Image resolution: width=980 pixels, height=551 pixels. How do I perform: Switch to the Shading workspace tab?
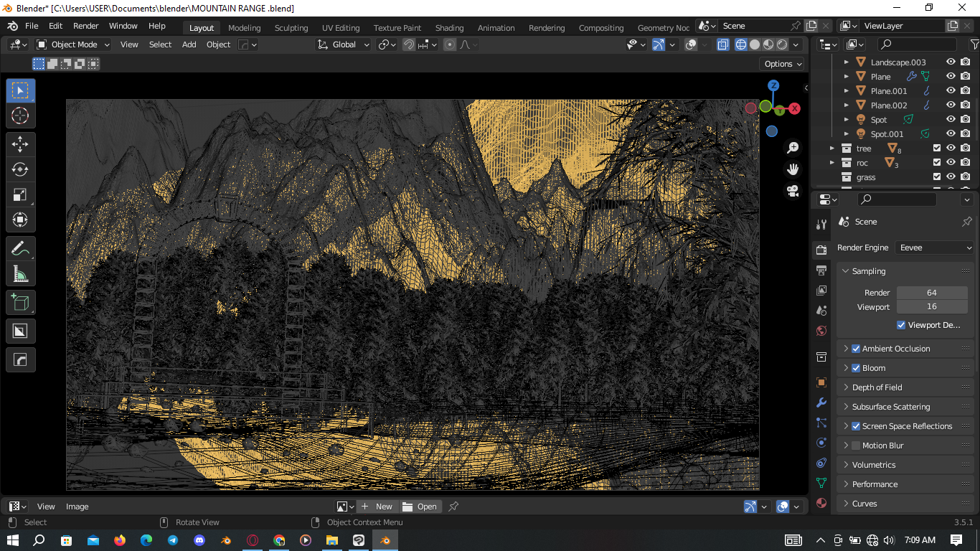point(449,28)
